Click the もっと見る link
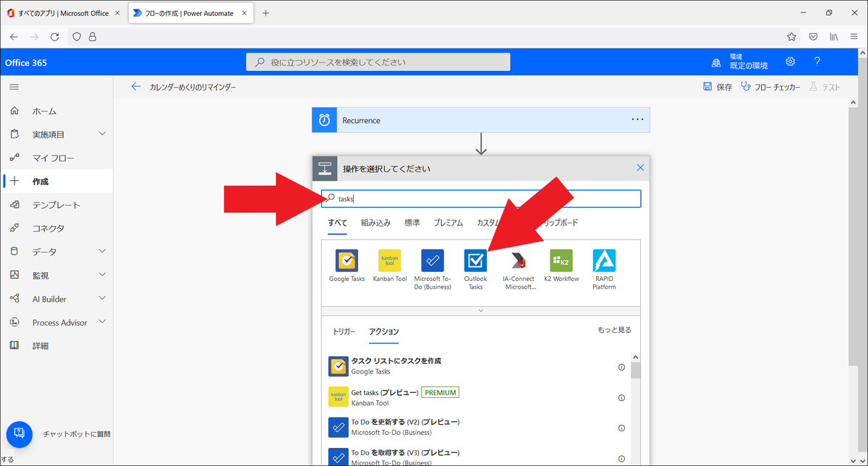Image resolution: width=868 pixels, height=466 pixels. pyautogui.click(x=614, y=330)
